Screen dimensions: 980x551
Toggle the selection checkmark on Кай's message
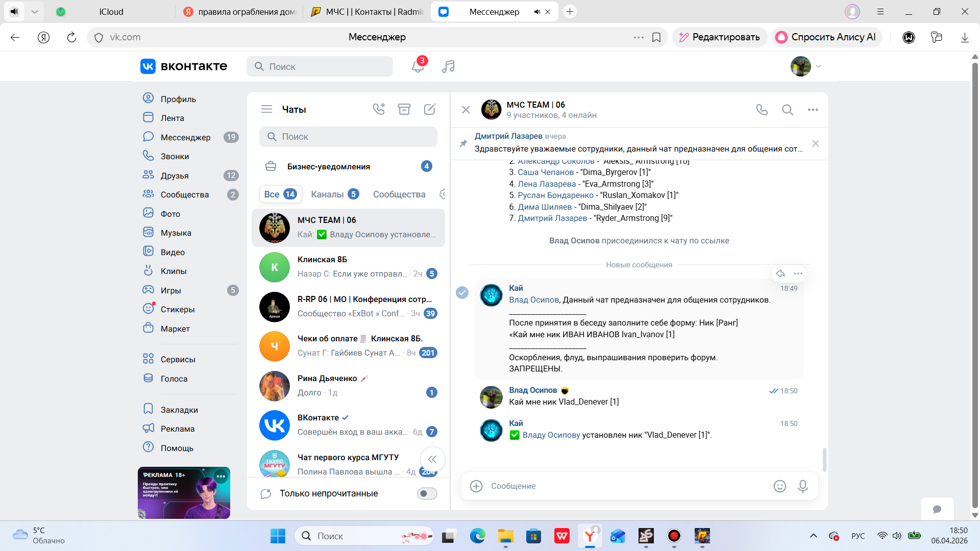coord(462,292)
